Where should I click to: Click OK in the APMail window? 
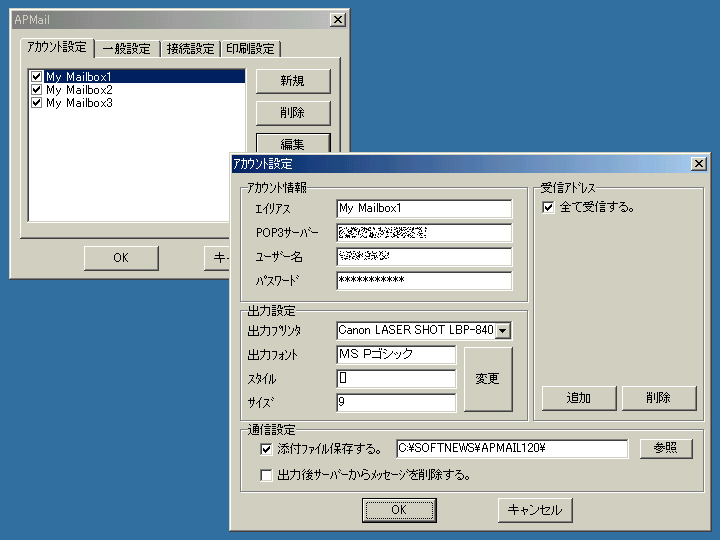(121, 258)
